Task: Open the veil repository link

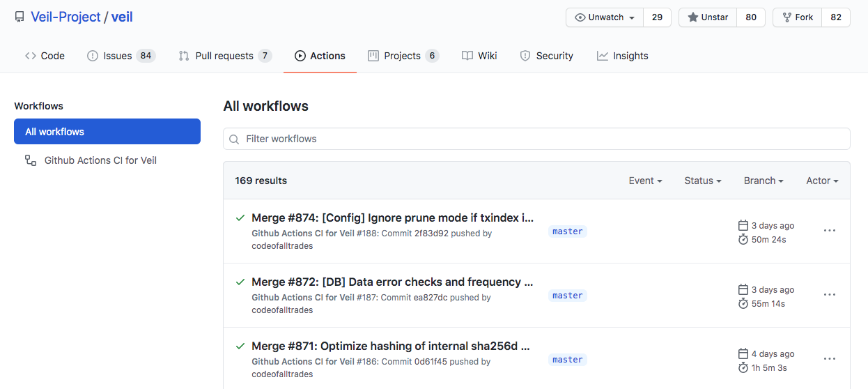Action: pos(122,17)
